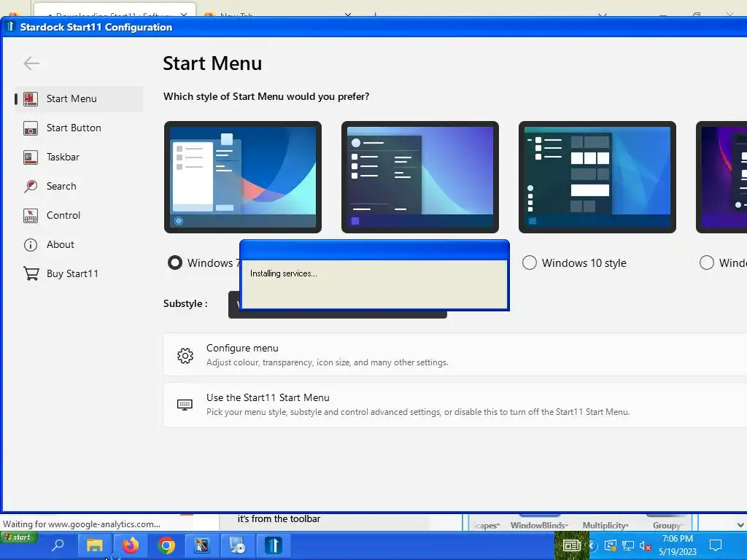This screenshot has height=560, width=747.
Task: Click the Control keyboard sidebar icon
Action: coord(31,215)
